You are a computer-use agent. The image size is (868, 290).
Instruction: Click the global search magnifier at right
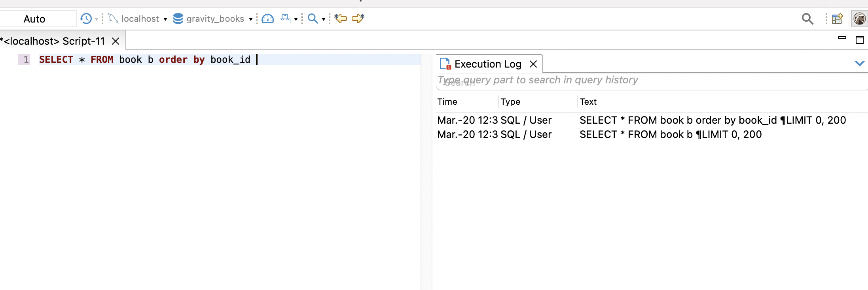tap(807, 19)
